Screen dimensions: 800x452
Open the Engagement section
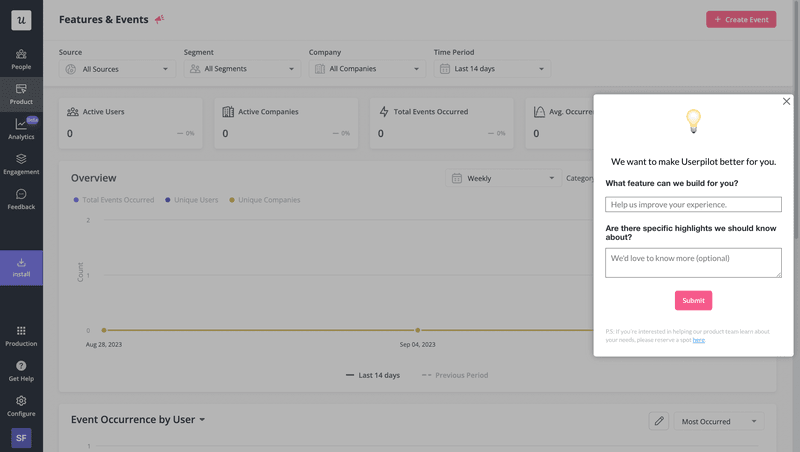21,164
